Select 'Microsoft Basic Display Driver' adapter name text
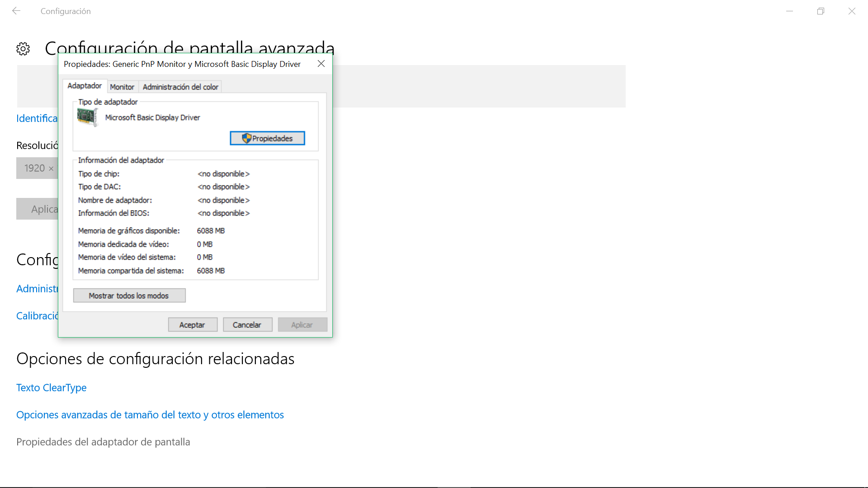 pos(152,117)
